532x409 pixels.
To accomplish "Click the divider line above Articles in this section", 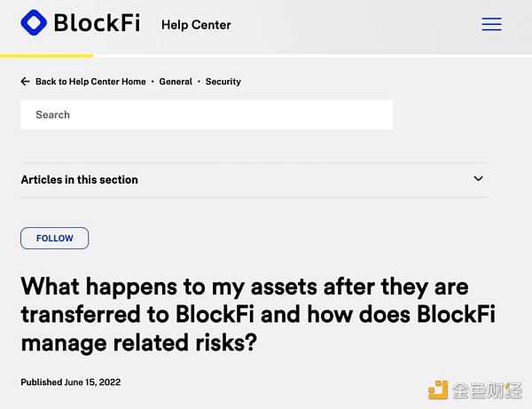I will (x=254, y=163).
